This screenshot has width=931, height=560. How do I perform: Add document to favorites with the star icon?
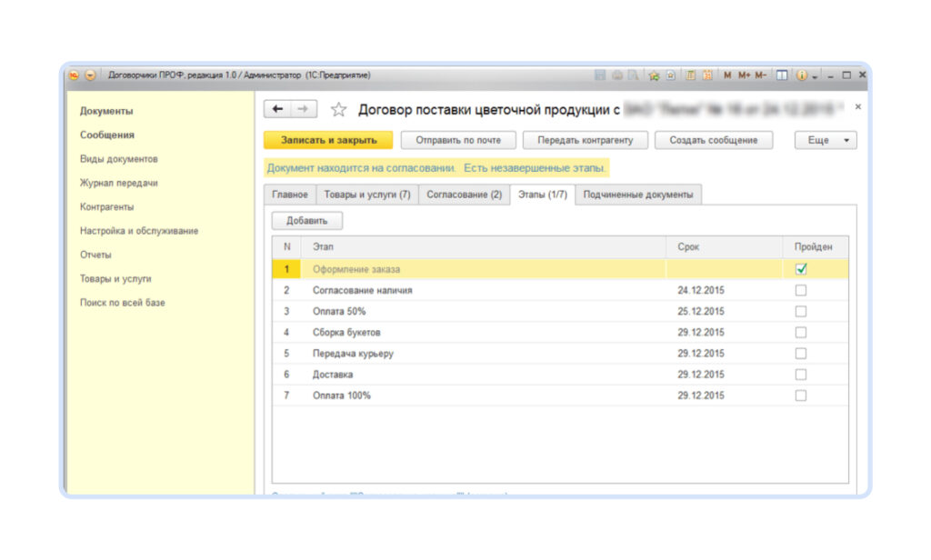(338, 110)
